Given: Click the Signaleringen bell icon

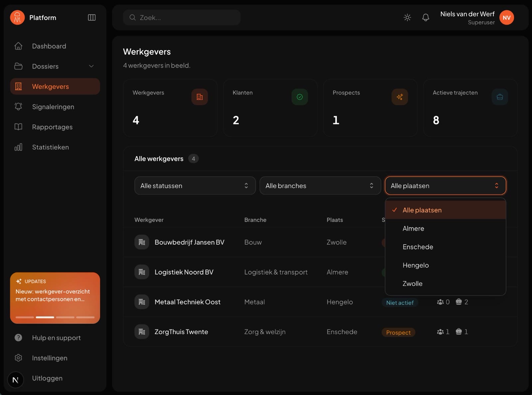Looking at the screenshot, I should coord(19,107).
